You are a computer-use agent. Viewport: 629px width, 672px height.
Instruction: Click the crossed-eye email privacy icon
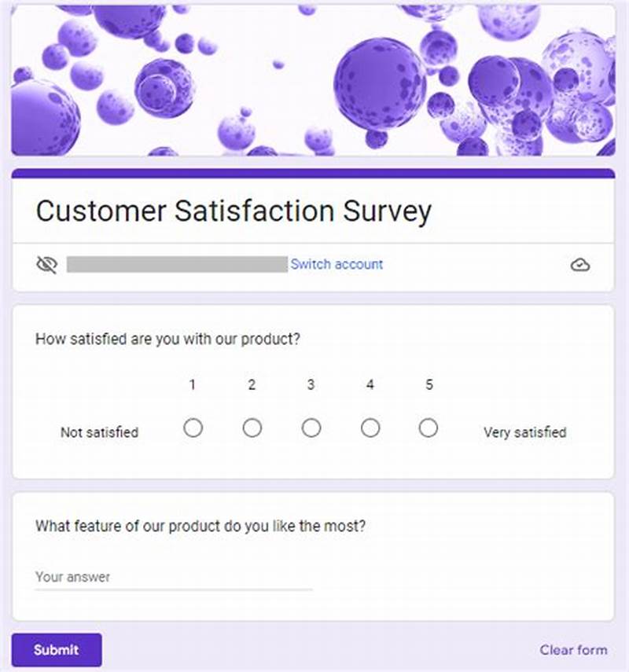pos(47,264)
